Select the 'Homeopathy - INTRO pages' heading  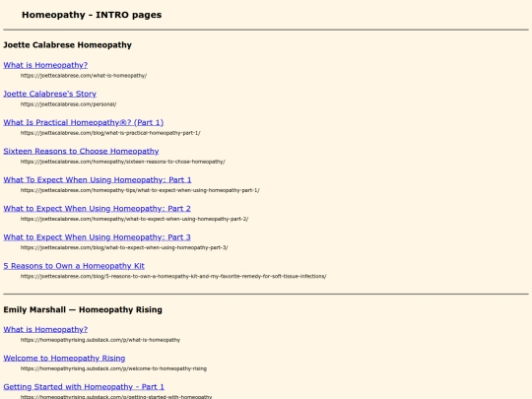(x=92, y=15)
